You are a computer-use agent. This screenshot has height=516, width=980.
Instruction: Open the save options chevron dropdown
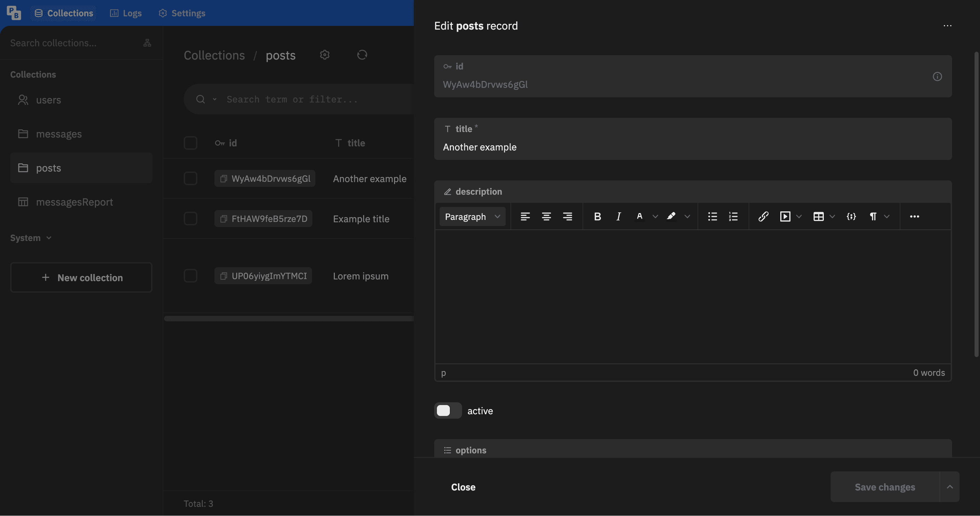(x=950, y=487)
